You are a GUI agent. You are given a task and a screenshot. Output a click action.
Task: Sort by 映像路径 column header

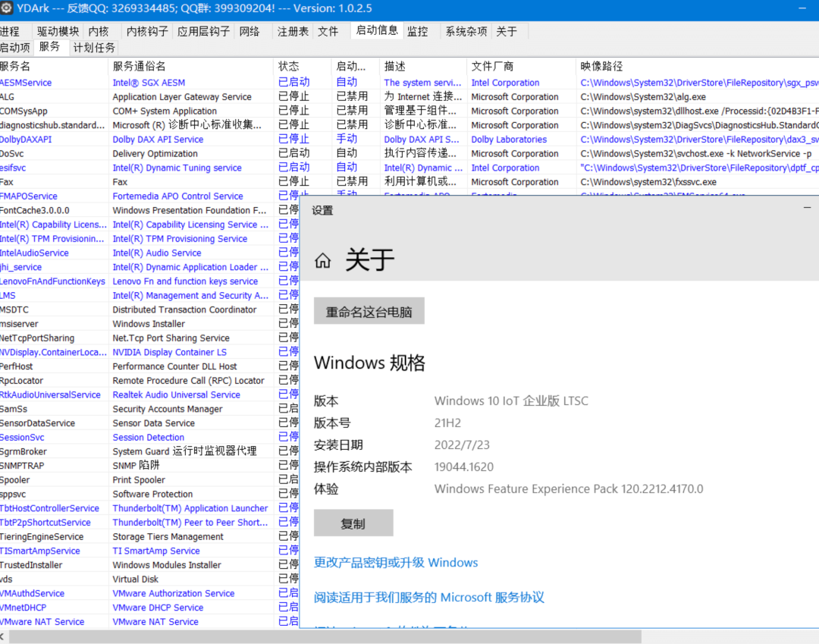coord(698,66)
